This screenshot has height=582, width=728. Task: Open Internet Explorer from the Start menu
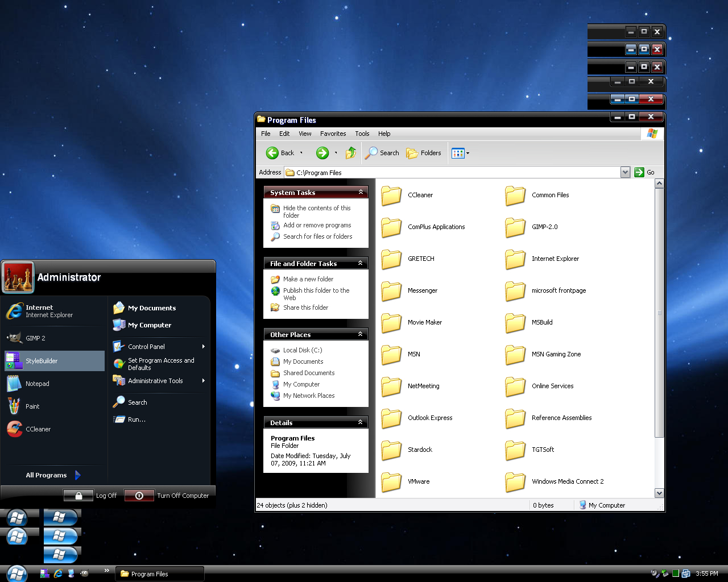pos(55,311)
